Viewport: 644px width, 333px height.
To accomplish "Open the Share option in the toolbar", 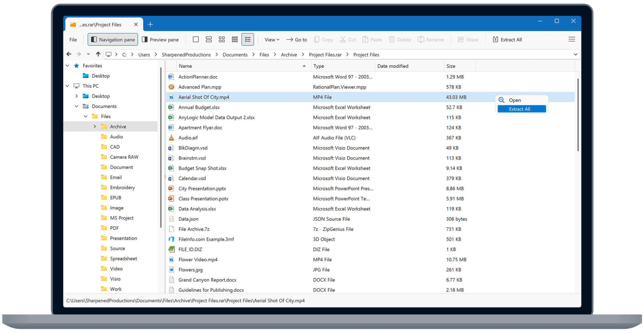I will pyautogui.click(x=468, y=39).
